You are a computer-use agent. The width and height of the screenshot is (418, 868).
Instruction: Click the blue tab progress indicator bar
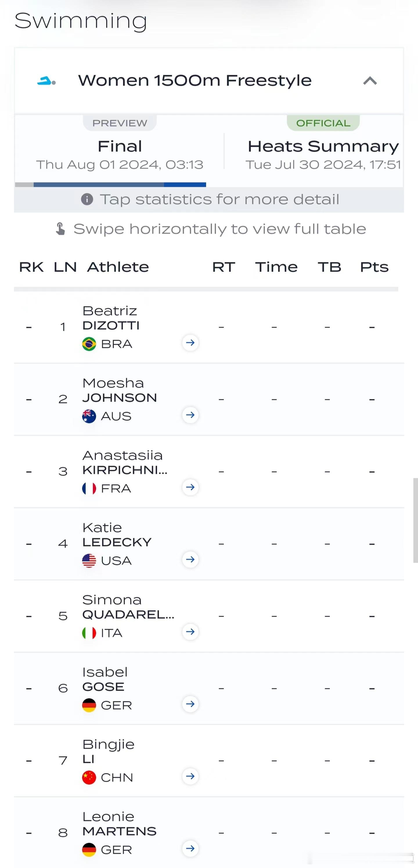tap(120, 185)
